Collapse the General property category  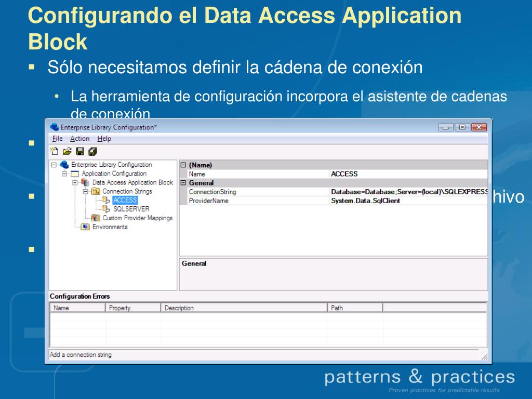click(183, 182)
